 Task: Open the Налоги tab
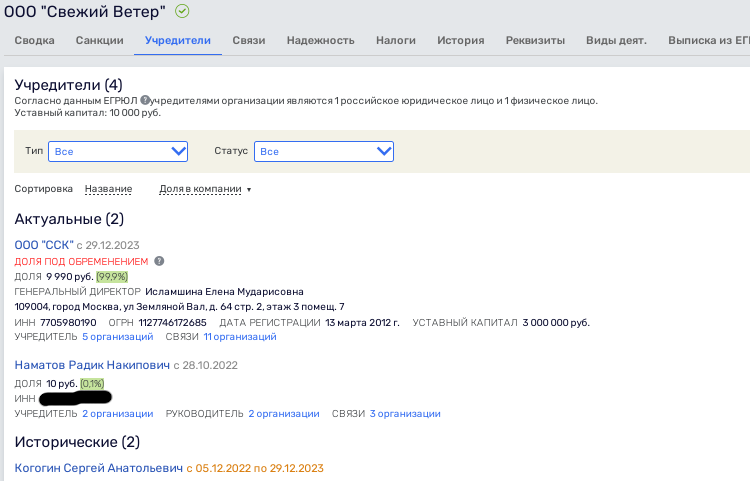(396, 41)
